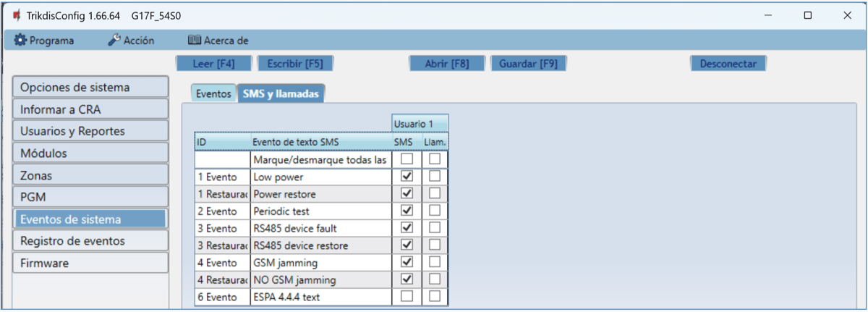
Task: Open the Acerca de menu
Action: click(x=218, y=41)
